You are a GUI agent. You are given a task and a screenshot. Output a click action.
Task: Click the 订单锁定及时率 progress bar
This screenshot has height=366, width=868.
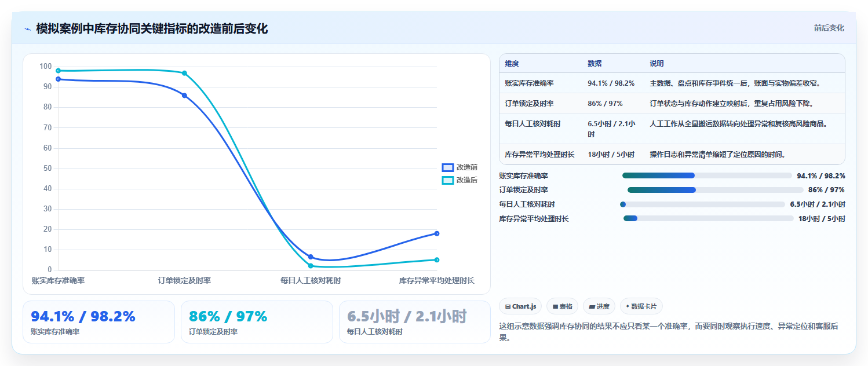[x=716, y=190]
